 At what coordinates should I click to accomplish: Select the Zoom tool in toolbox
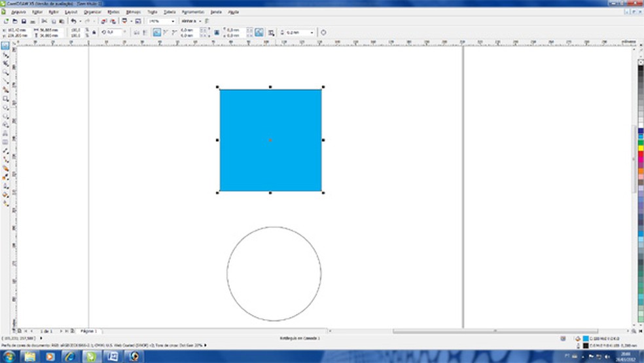coord(6,72)
